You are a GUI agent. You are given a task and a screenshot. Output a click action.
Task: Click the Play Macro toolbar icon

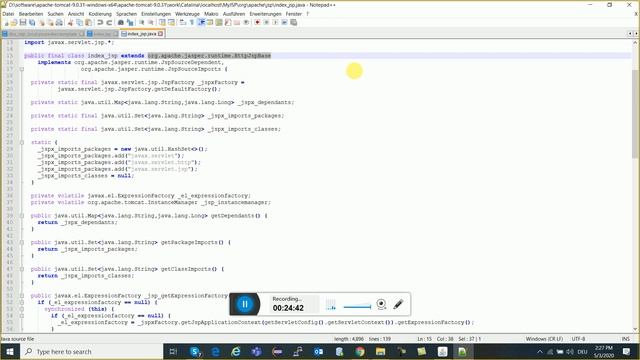[x=275, y=22]
